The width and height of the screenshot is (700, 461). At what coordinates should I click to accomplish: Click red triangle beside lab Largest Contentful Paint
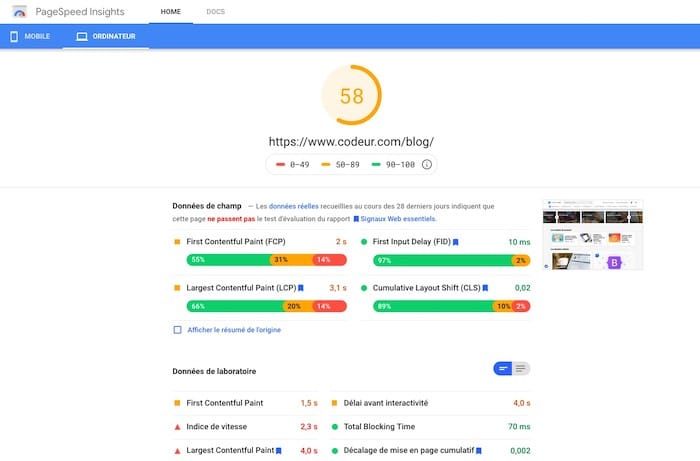177,451
